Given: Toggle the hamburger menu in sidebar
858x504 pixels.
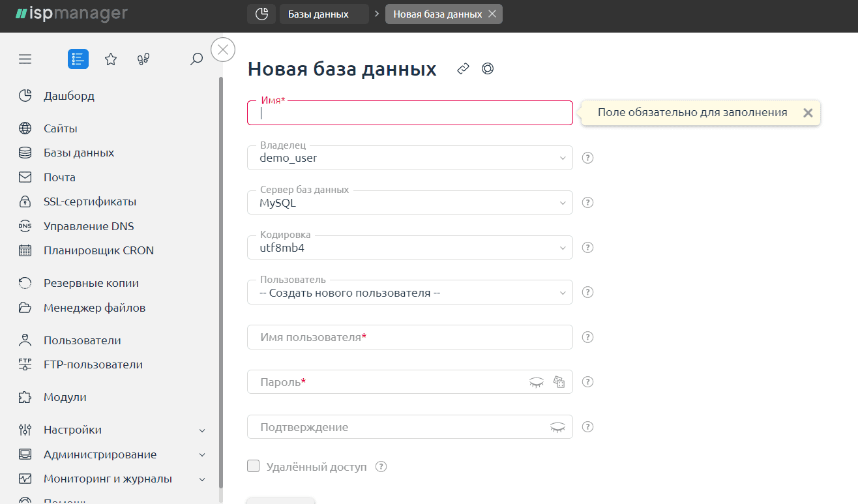Looking at the screenshot, I should (x=25, y=59).
